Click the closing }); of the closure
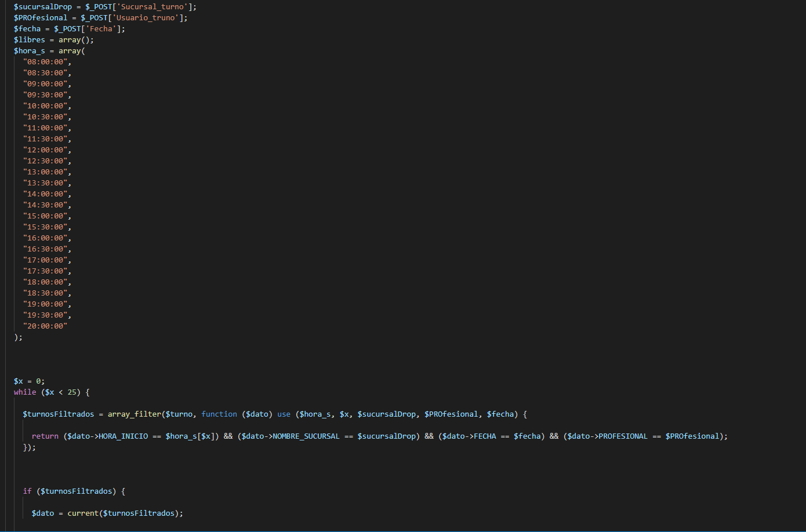This screenshot has height=532, width=806. [30, 447]
